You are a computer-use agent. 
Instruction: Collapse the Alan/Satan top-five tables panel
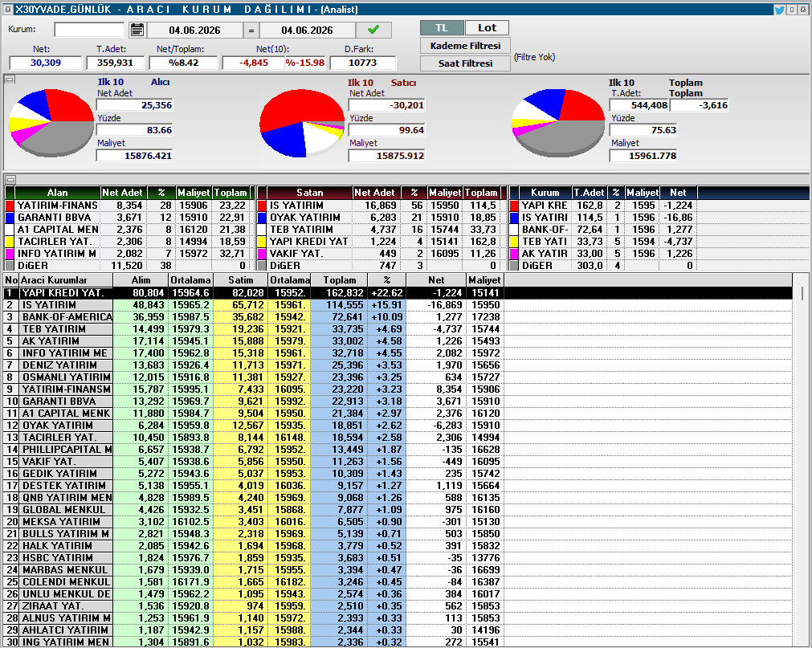10,180
